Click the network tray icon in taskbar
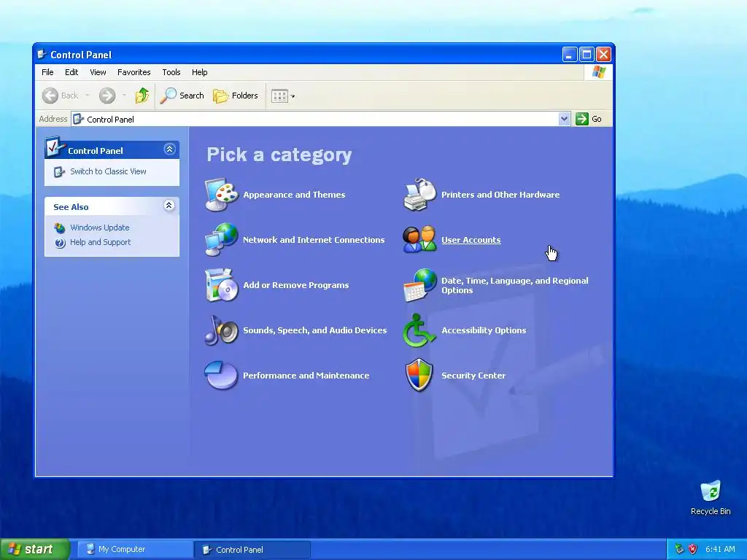 679,549
